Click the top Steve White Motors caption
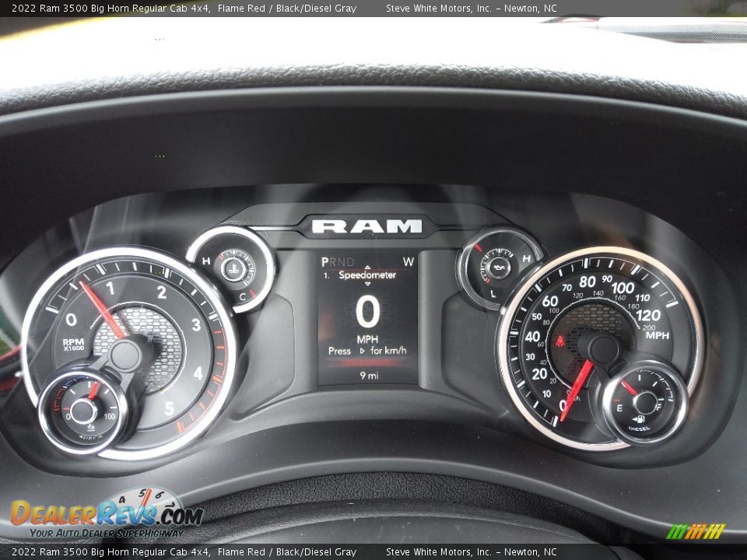 pos(472,8)
